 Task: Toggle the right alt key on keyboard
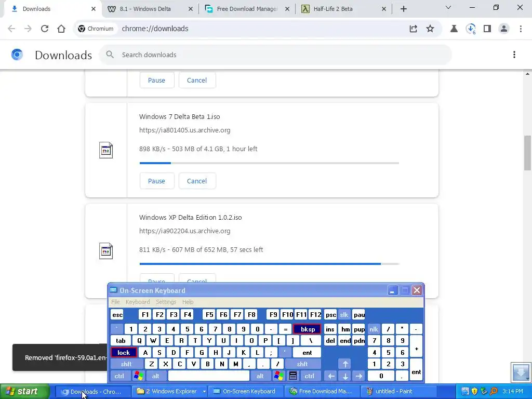point(260,376)
